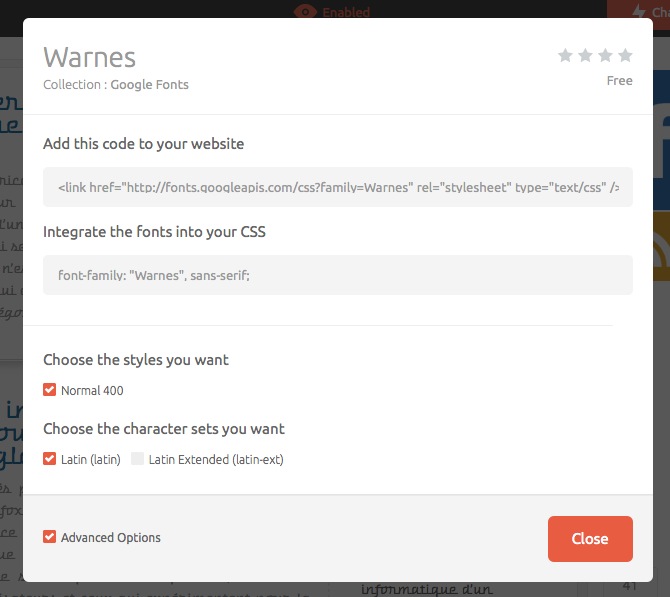Screen dimensions: 670x597
Task: Click the 'Latin Extended (latin-ext)' label text
Action: pyautogui.click(x=217, y=460)
